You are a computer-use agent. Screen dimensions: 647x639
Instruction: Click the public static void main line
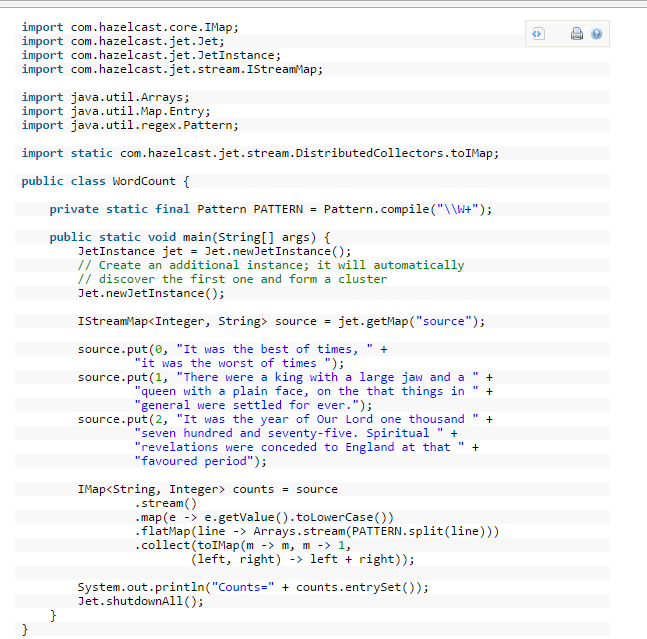pyautogui.click(x=189, y=237)
